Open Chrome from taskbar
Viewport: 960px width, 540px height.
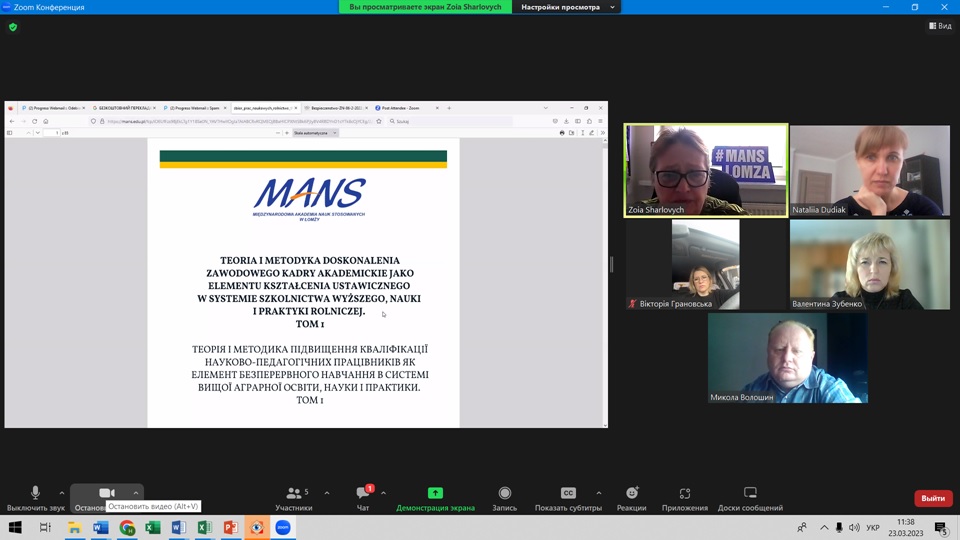coord(127,527)
